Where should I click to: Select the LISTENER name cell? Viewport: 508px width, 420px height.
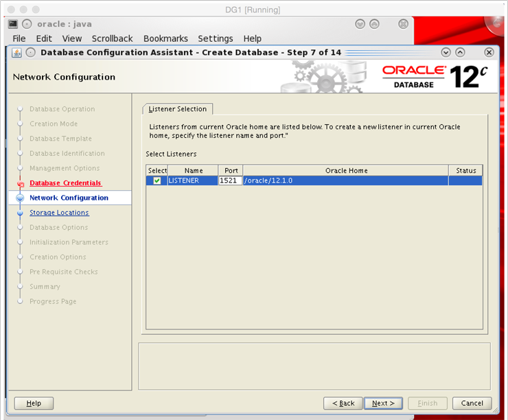pyautogui.click(x=192, y=180)
